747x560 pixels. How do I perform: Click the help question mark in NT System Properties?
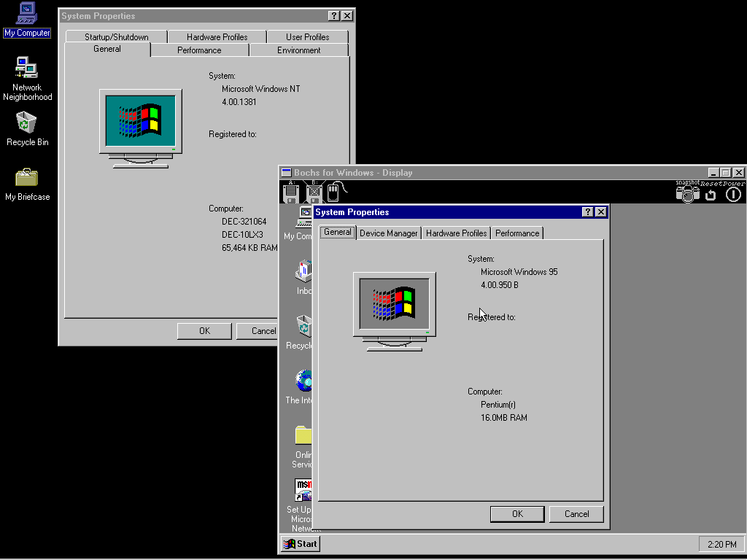pos(334,16)
